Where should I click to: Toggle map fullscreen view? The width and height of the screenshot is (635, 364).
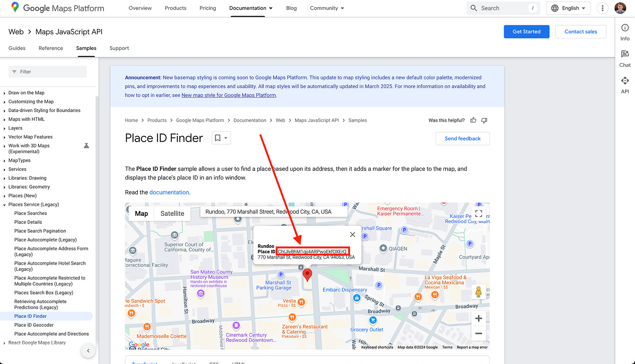[x=478, y=214]
